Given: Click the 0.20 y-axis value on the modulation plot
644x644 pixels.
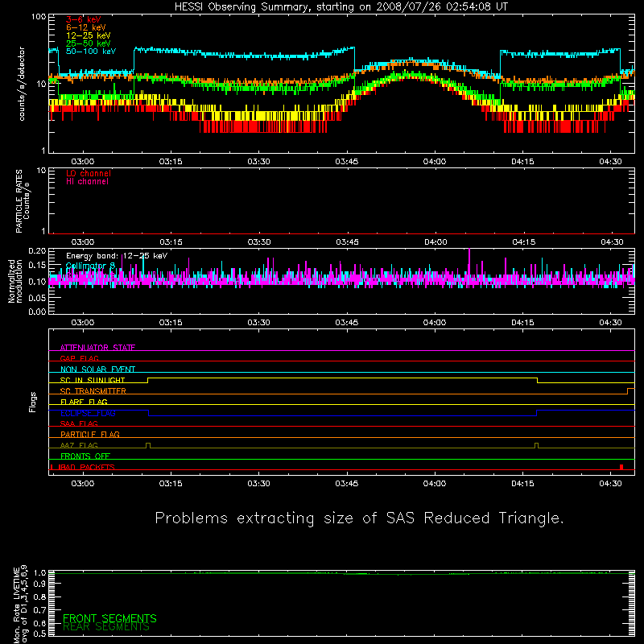Looking at the screenshot, I should (x=37, y=250).
